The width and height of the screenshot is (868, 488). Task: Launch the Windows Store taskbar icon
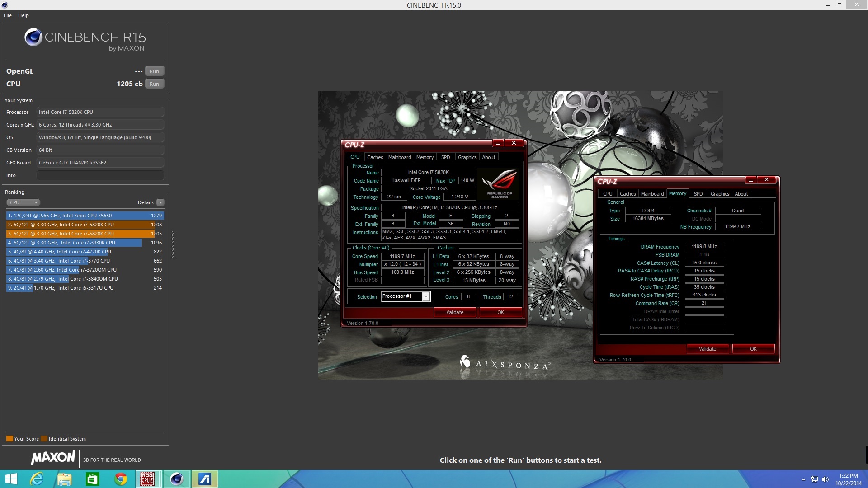(92, 479)
